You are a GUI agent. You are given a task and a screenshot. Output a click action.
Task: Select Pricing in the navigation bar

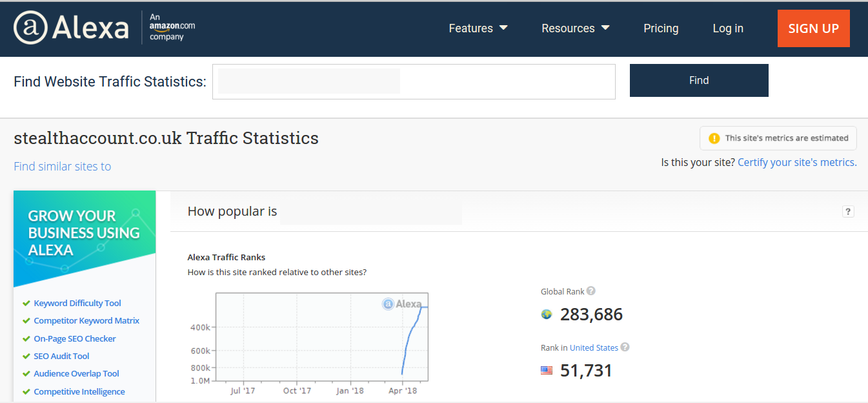coord(661,28)
